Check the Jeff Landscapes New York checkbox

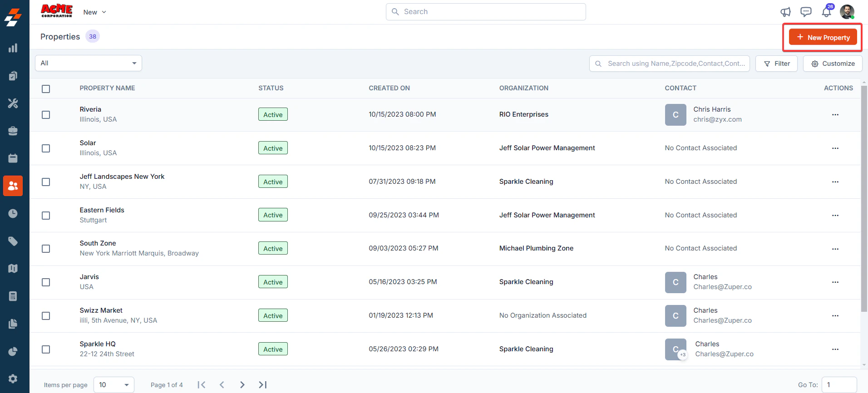tap(46, 182)
